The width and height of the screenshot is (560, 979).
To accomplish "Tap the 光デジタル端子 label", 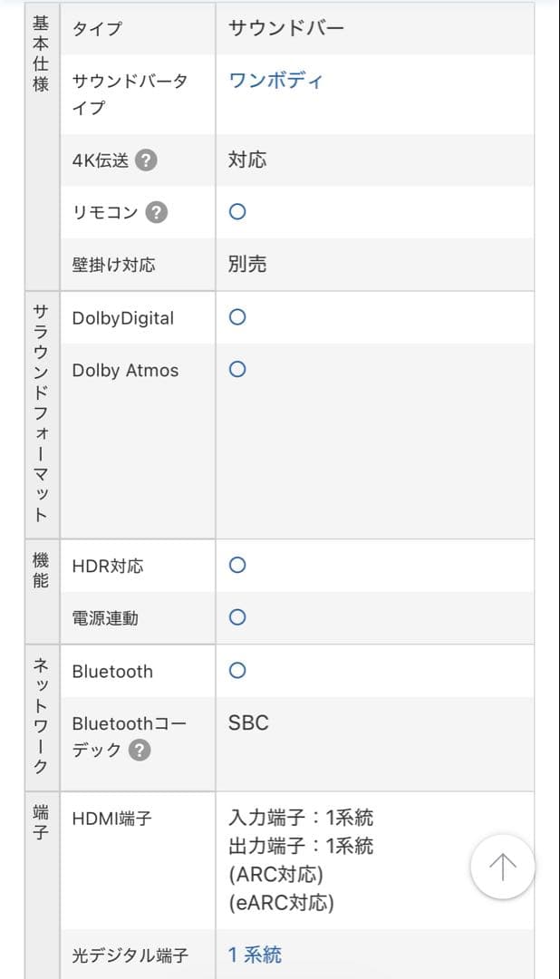I will (130, 955).
